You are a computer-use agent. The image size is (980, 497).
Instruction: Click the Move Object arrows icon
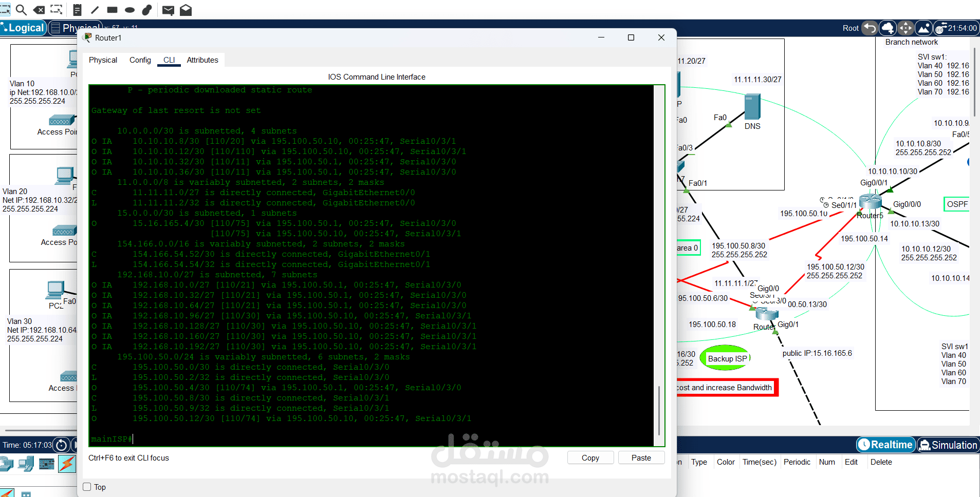905,28
